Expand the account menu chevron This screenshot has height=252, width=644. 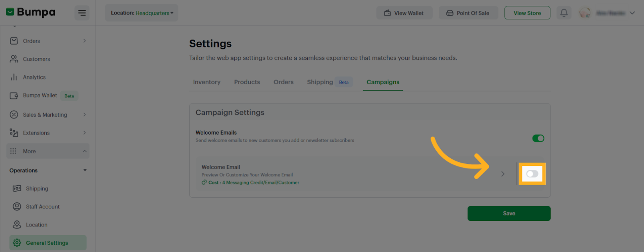[632, 13]
